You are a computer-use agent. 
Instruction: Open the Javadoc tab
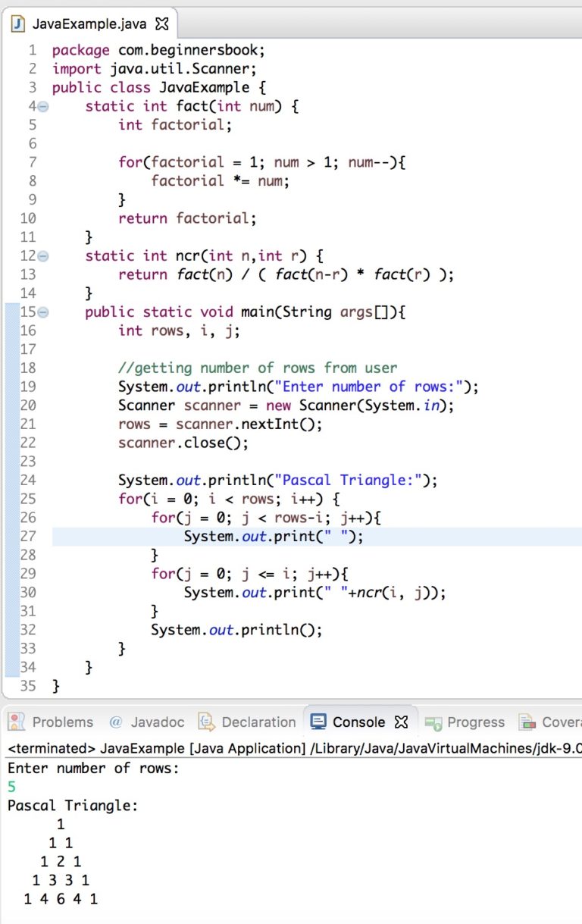pos(147,722)
